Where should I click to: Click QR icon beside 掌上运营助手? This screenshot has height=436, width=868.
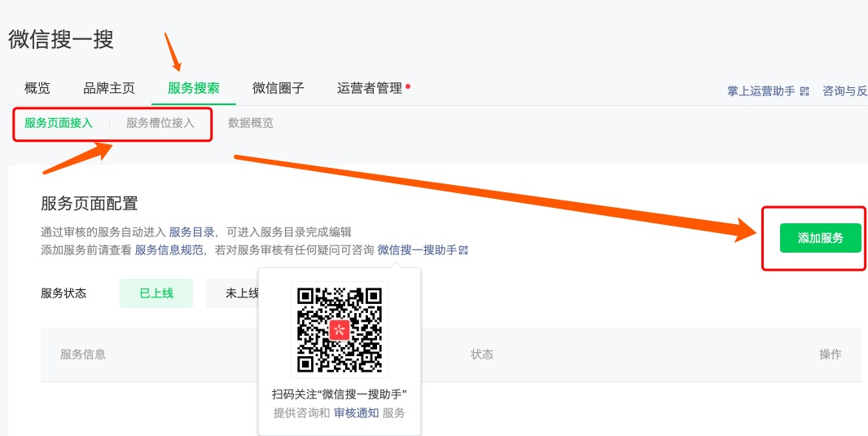804,91
